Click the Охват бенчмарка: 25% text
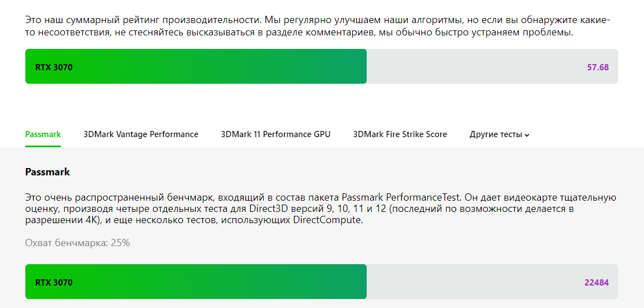 coord(78,243)
